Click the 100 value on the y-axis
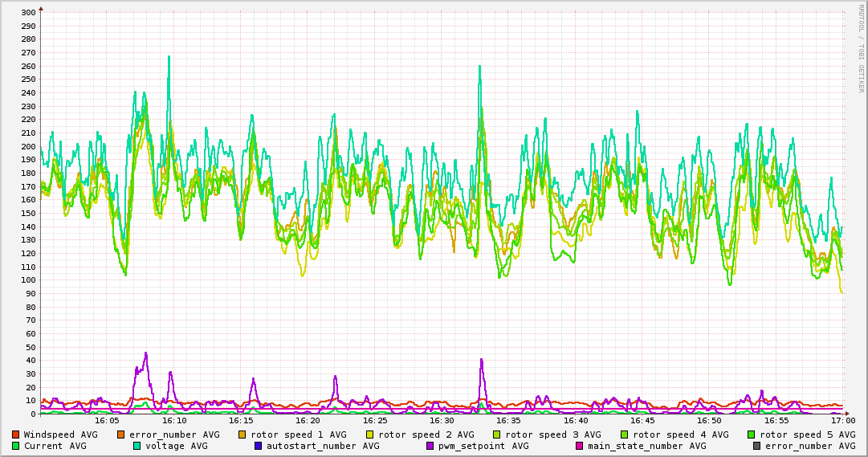 [x=29, y=280]
